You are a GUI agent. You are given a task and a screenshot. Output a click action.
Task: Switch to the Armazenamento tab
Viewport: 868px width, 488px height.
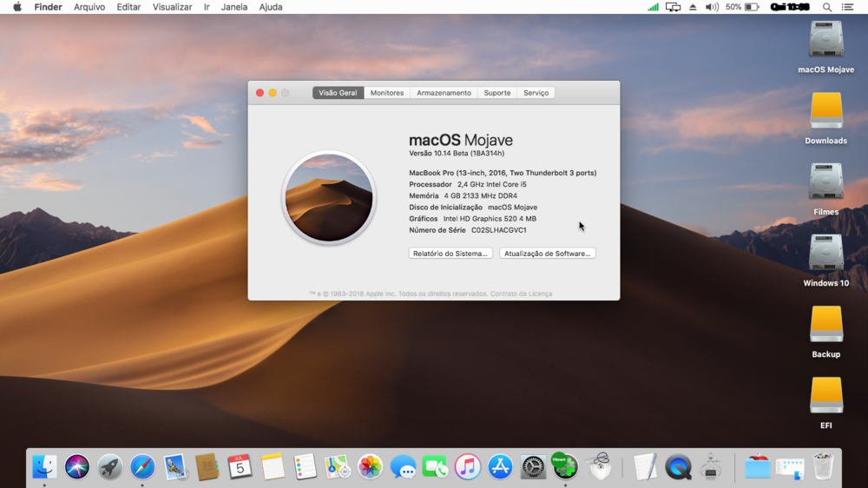[444, 93]
